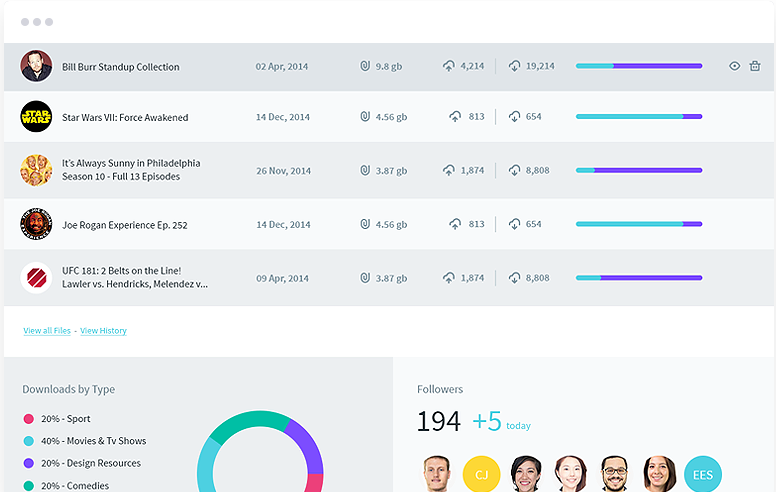
Task: Click the Joe Rogan Experience Ep. 252 title
Action: 124,225
